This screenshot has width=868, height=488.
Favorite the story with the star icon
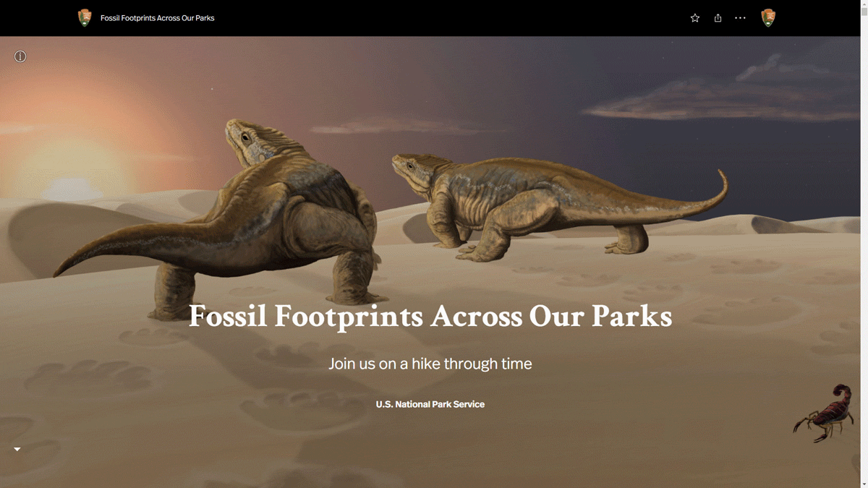695,18
